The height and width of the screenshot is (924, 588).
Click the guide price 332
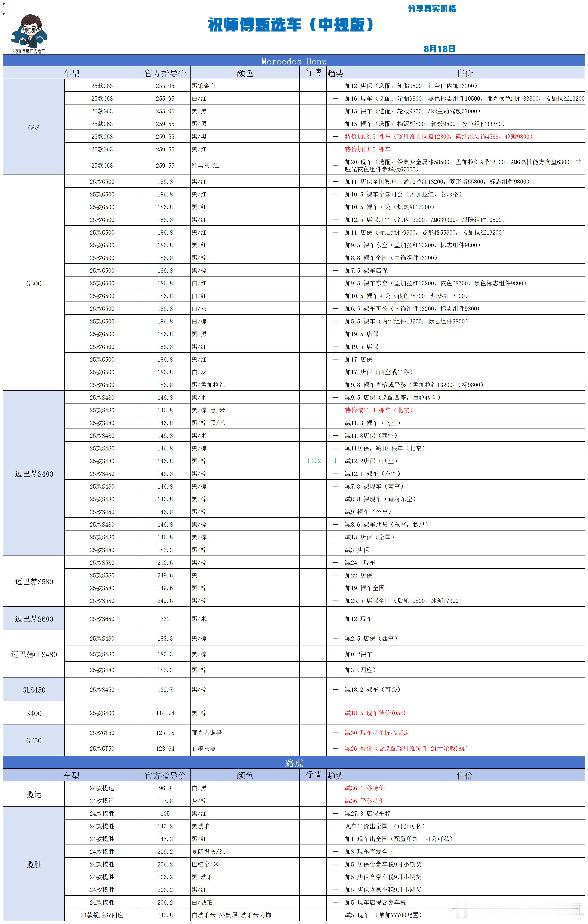click(165, 619)
